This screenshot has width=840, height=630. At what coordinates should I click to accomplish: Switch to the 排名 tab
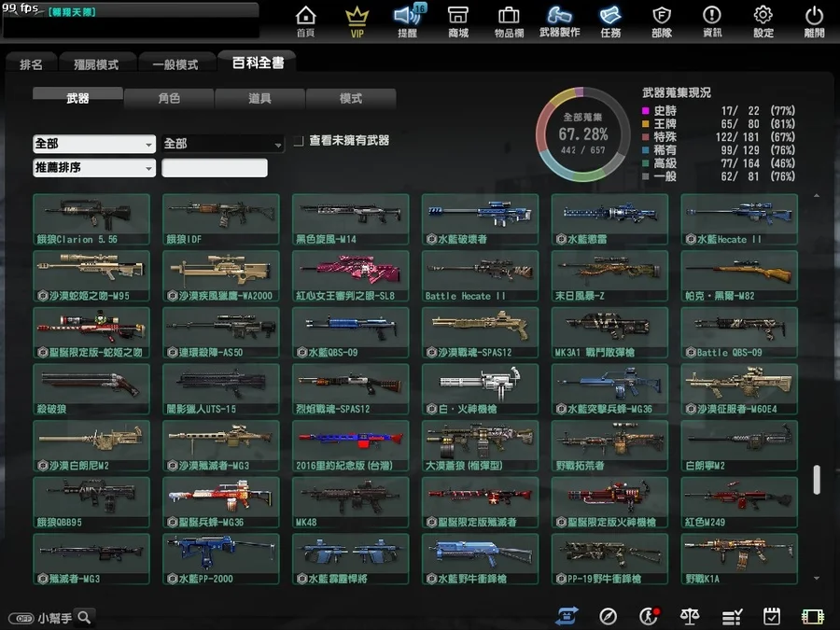31,63
